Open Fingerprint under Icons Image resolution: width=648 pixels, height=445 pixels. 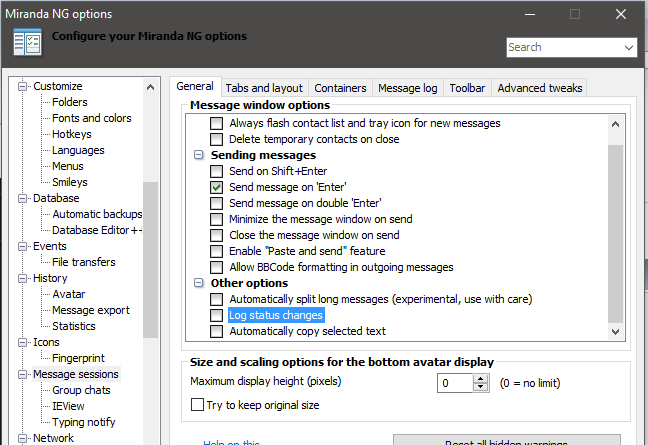[x=79, y=358]
